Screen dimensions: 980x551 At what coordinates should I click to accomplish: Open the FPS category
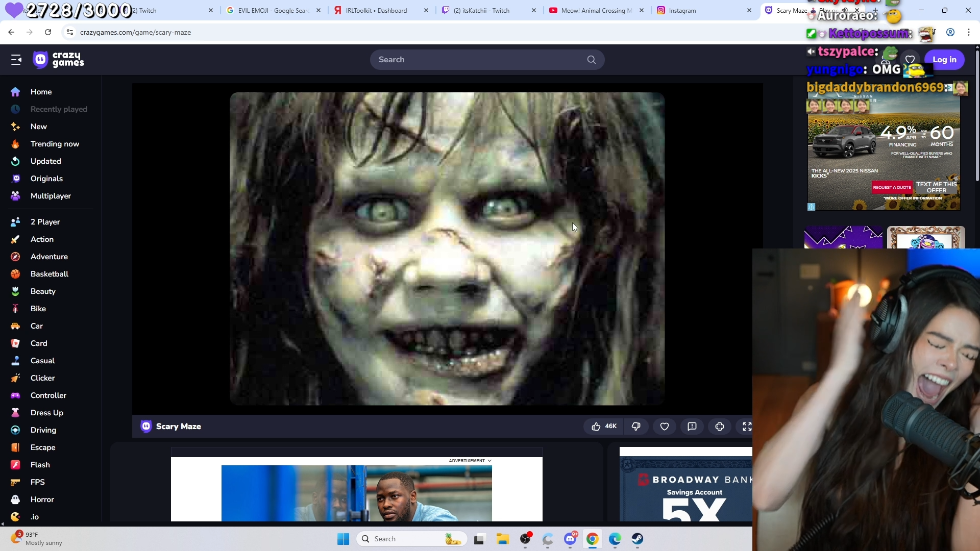click(37, 482)
